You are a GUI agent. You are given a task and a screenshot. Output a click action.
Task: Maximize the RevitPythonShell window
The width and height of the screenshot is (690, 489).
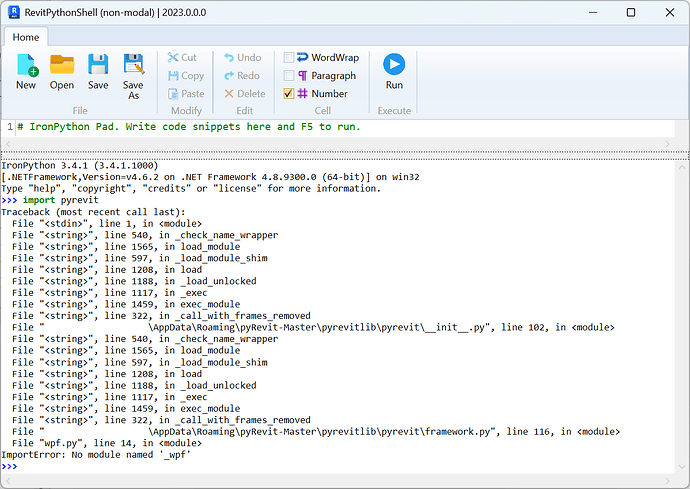point(631,12)
